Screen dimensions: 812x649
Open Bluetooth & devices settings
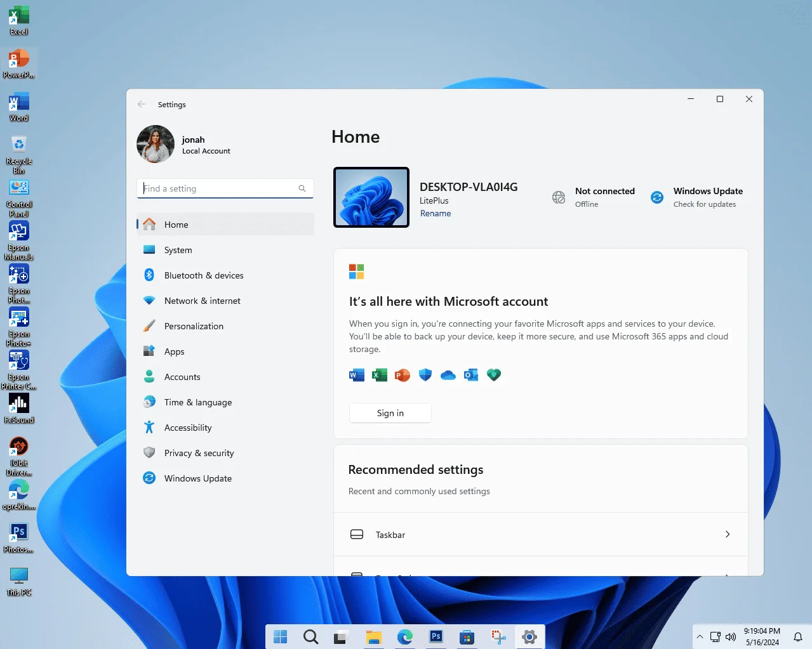click(225, 275)
